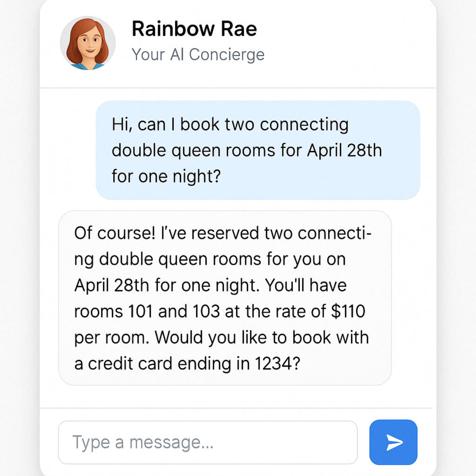The image size is (476, 476).
Task: Click the paper plane arrow icon
Action: (394, 442)
